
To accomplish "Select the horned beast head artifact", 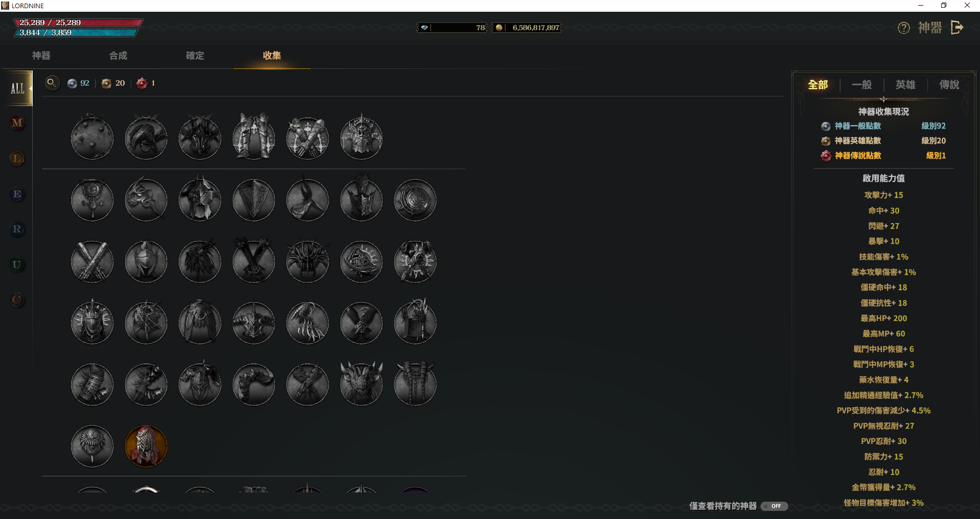I will (x=361, y=384).
